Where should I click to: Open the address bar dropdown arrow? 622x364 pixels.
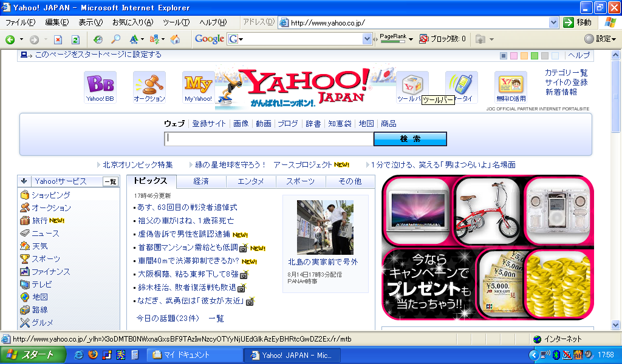point(553,22)
